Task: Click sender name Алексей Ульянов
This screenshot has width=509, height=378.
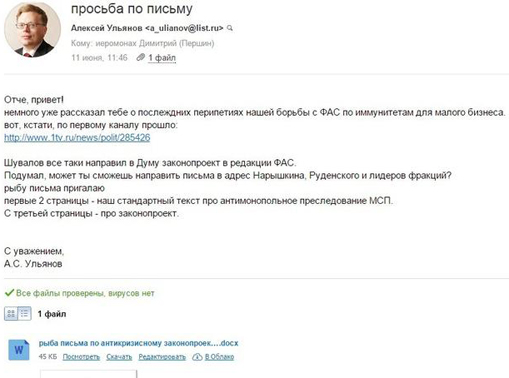Action: click(107, 28)
